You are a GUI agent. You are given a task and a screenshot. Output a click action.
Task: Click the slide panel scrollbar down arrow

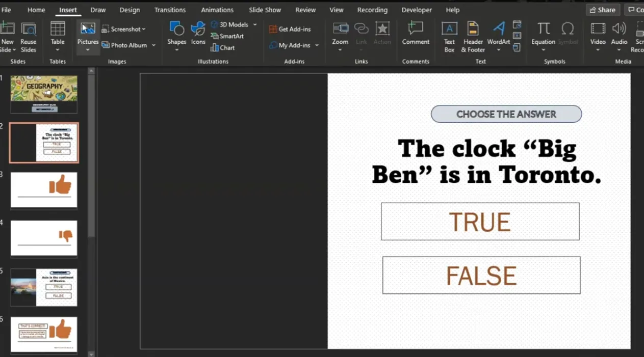point(91,353)
